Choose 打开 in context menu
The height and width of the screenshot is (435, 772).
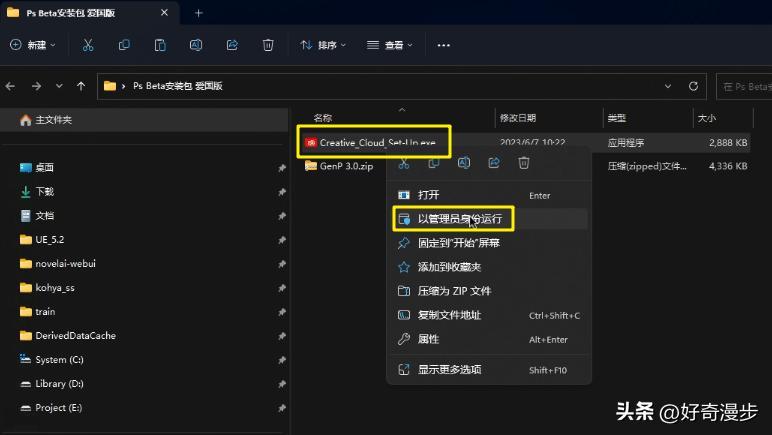pos(490,195)
